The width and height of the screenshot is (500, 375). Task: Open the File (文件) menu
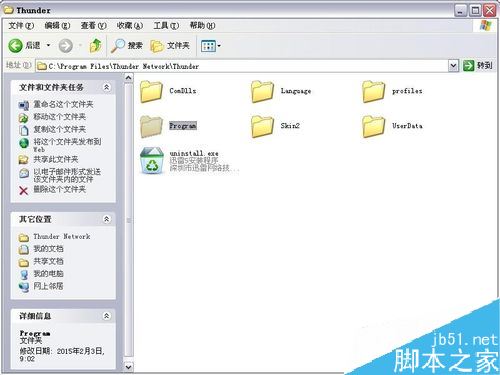click(21, 25)
